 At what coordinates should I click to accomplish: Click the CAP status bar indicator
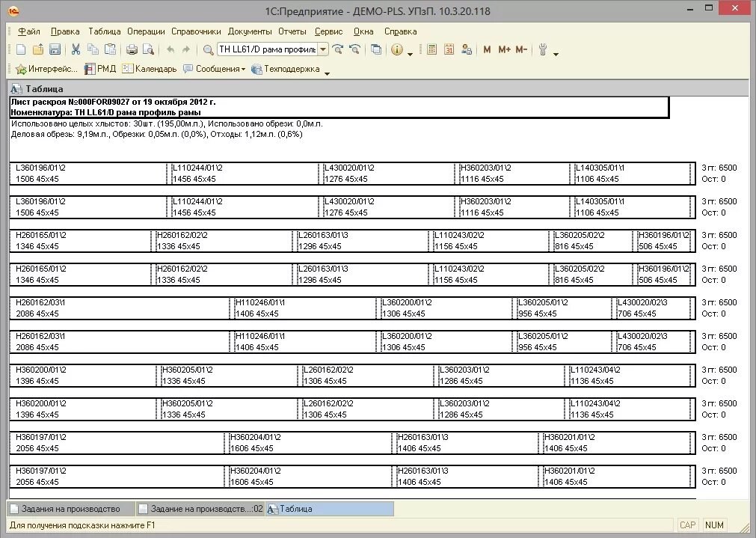pyautogui.click(x=687, y=525)
